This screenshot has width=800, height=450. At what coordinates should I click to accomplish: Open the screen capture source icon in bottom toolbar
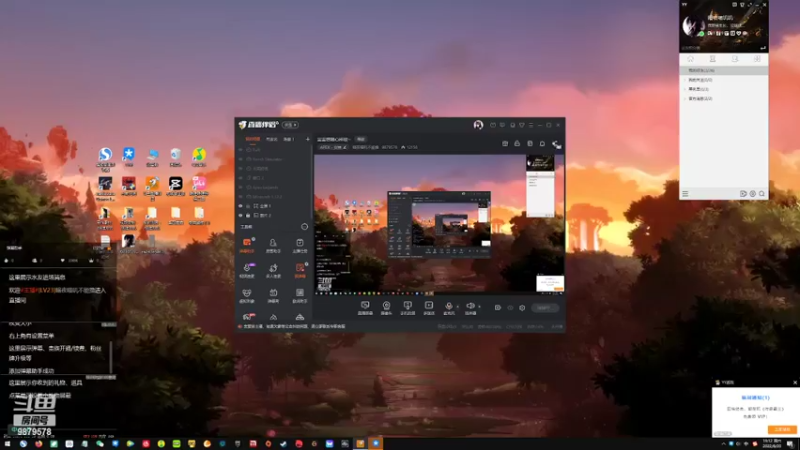pos(365,306)
